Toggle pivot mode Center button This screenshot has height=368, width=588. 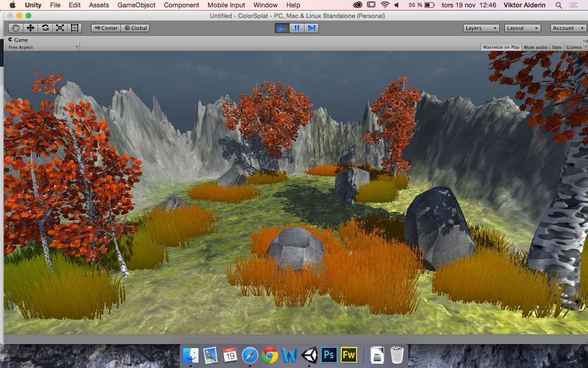(106, 28)
